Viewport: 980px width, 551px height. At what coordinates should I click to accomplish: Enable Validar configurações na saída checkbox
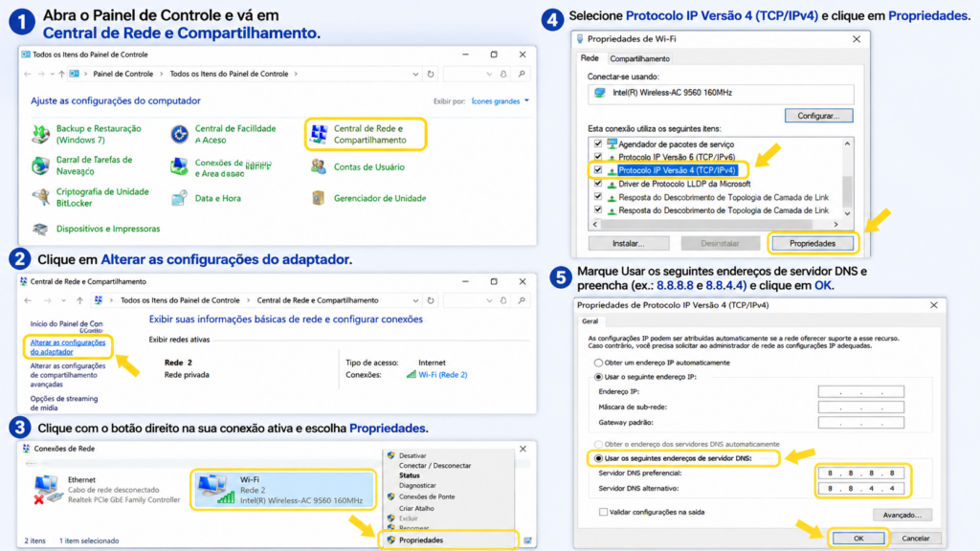coord(603,513)
